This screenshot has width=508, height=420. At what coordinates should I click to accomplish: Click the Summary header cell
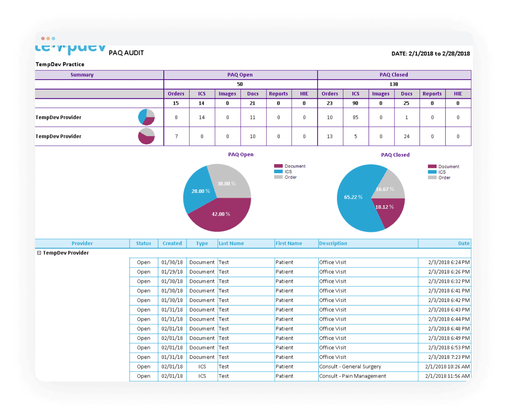(x=99, y=75)
